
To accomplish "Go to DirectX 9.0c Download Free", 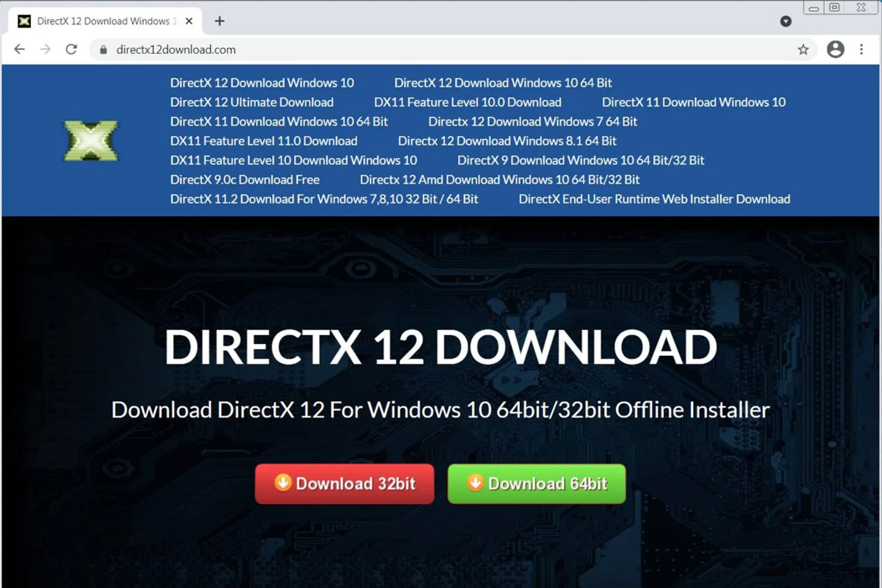I will click(x=245, y=180).
